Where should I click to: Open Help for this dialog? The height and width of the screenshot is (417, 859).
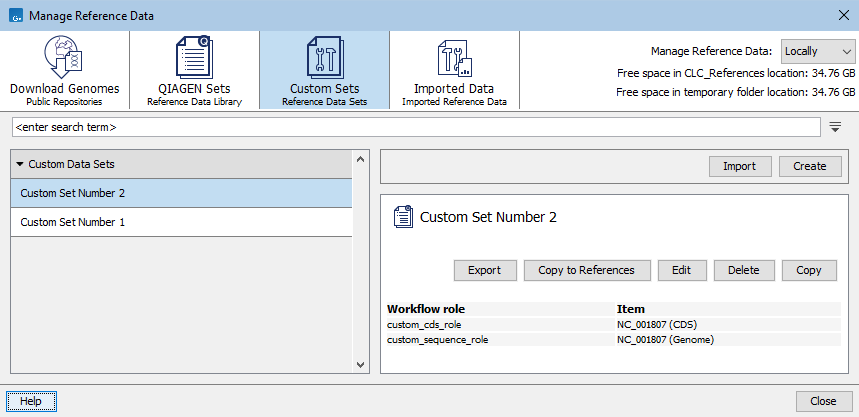(31, 401)
